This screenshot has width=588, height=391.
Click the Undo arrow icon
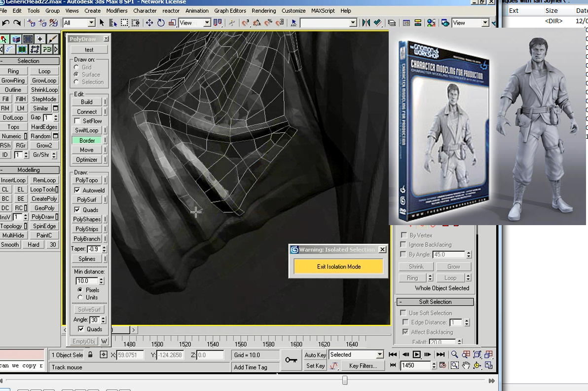5,23
